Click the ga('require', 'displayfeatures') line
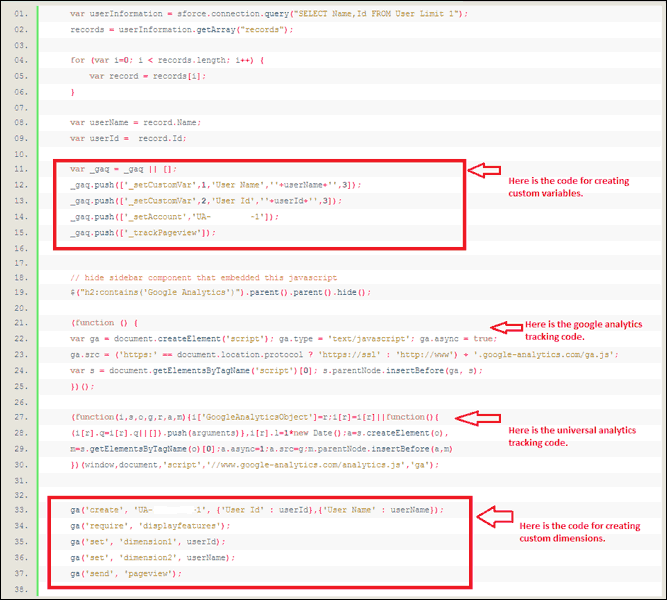 (x=150, y=526)
